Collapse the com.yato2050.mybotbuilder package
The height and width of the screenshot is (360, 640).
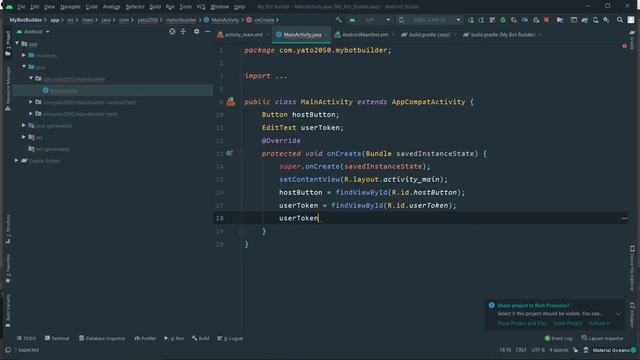tap(31, 78)
